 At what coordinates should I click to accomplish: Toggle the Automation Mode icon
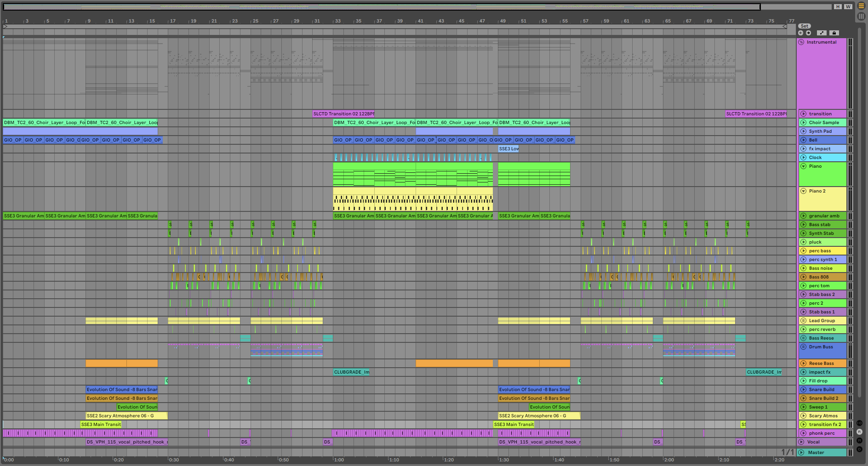point(822,33)
